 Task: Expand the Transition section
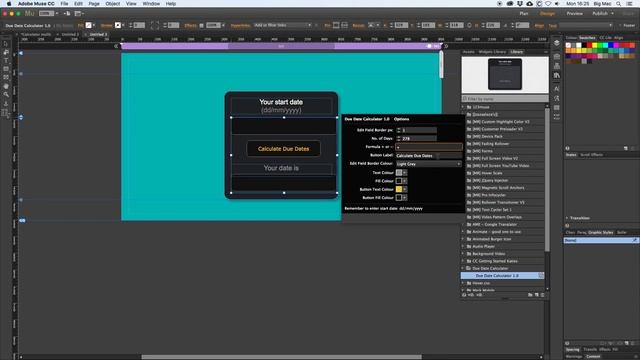click(567, 218)
